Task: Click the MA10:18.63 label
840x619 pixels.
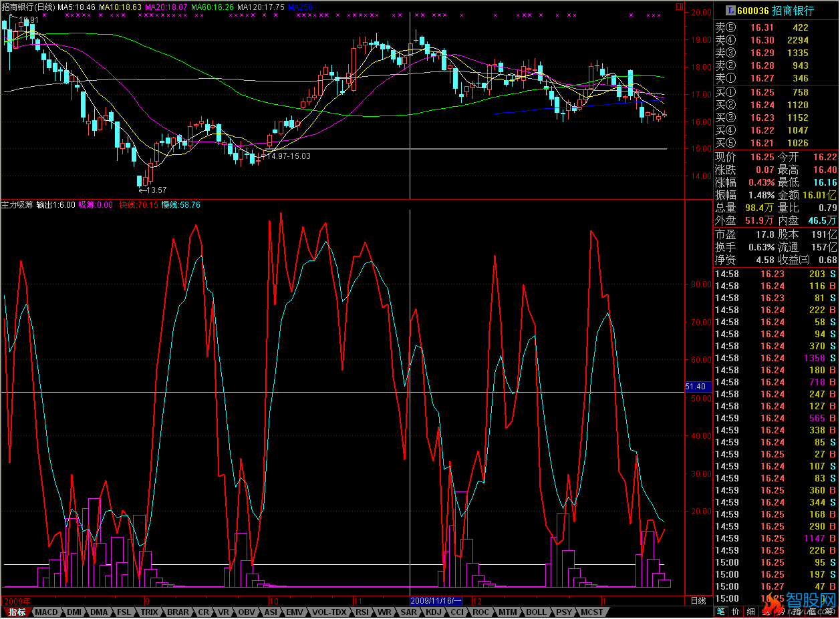Action: (x=120, y=7)
